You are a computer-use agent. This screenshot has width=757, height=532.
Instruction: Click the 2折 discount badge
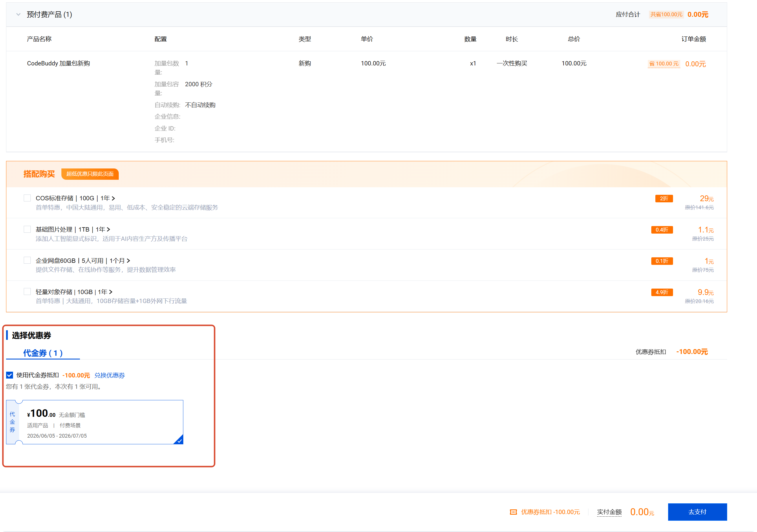pos(664,199)
